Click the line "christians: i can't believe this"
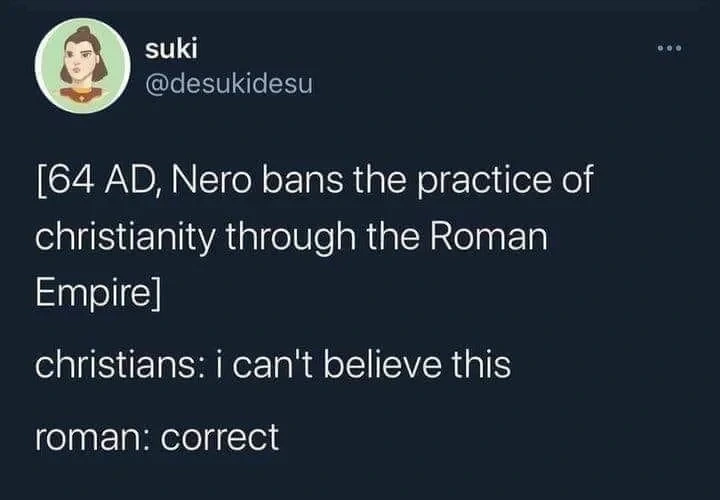The width and height of the screenshot is (720, 500). click(x=272, y=365)
